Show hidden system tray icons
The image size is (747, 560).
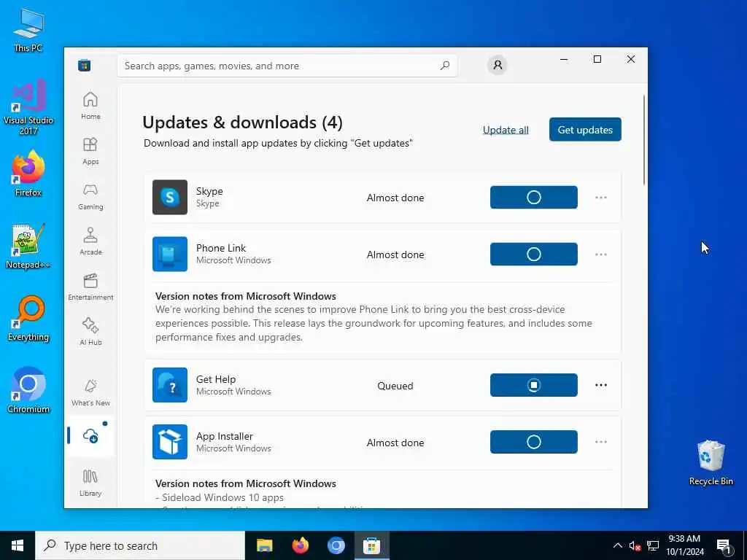[617, 545]
